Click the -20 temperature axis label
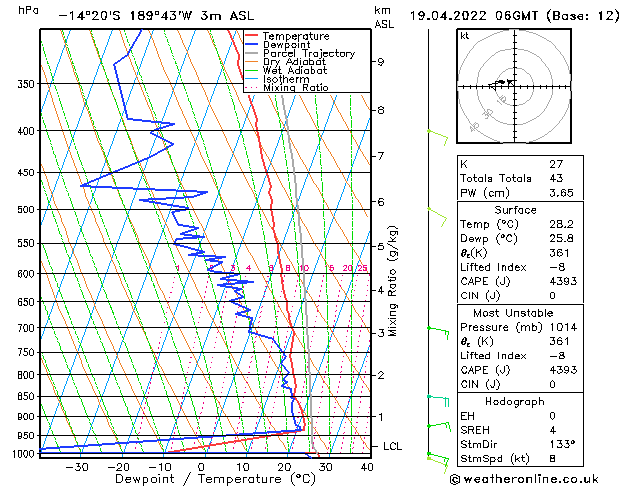Screen dimensions: 629x486 118,467
